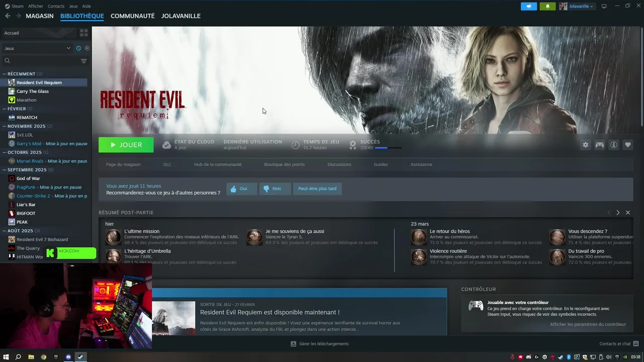The width and height of the screenshot is (644, 362).
Task: Switch library to grid view icon
Action: click(84, 33)
